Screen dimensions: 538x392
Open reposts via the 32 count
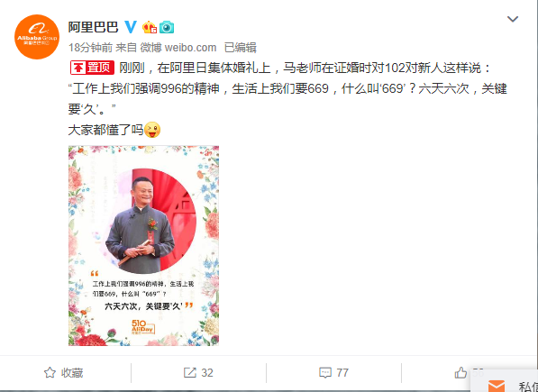click(207, 373)
